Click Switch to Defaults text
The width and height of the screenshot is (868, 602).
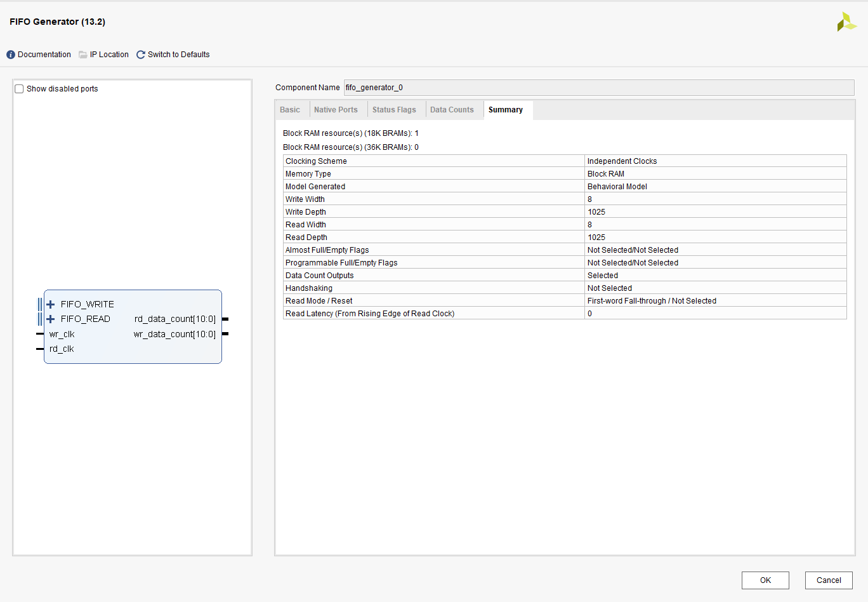point(179,55)
